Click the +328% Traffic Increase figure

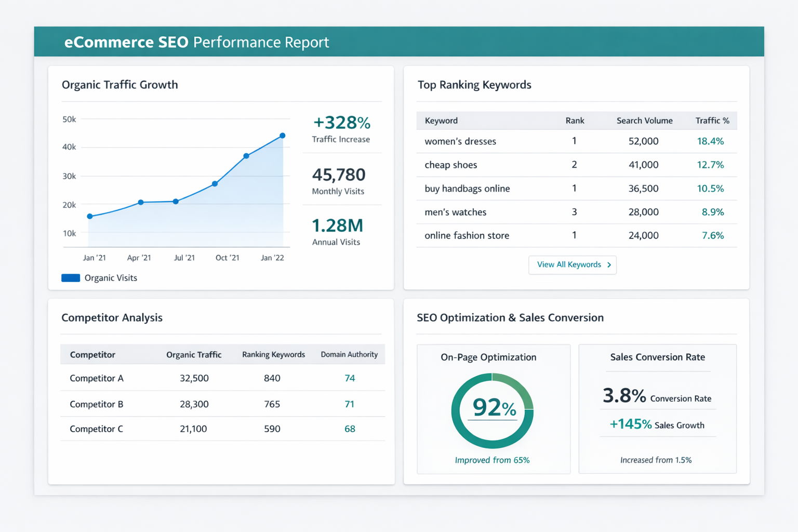pyautogui.click(x=341, y=123)
